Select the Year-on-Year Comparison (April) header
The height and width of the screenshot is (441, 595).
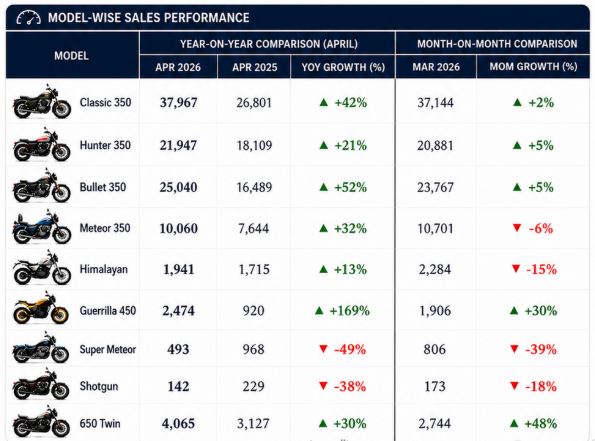269,44
